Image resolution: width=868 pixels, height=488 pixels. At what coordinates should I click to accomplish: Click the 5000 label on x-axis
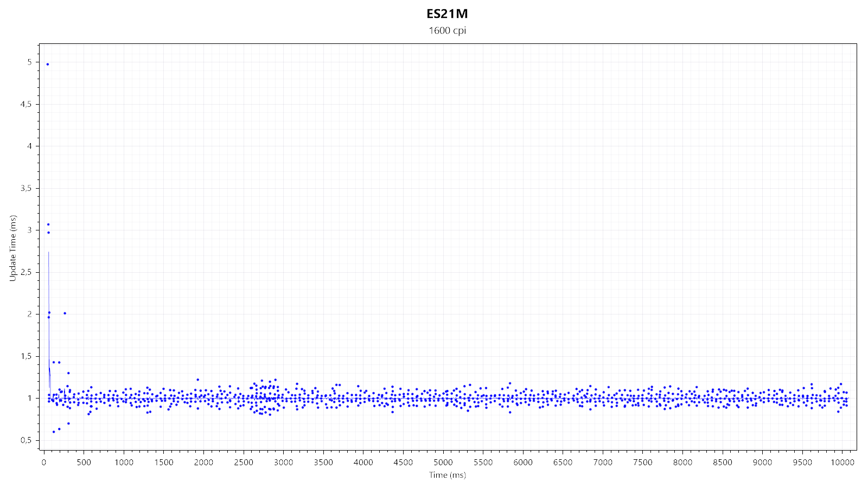coord(443,463)
